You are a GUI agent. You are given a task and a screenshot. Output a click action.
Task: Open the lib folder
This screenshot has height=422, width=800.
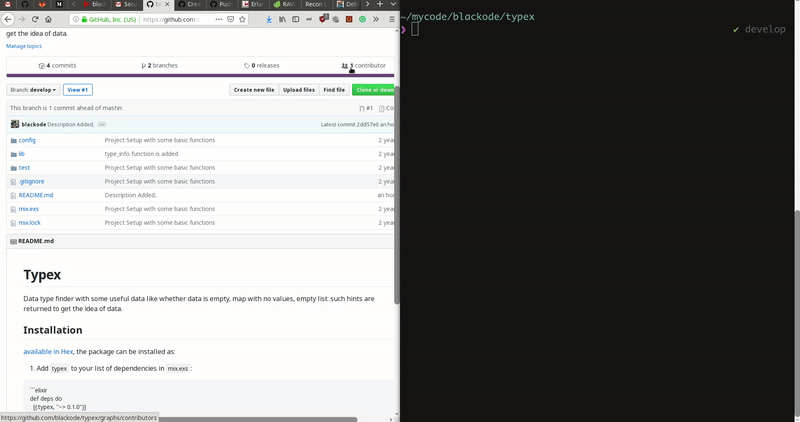pyautogui.click(x=21, y=154)
